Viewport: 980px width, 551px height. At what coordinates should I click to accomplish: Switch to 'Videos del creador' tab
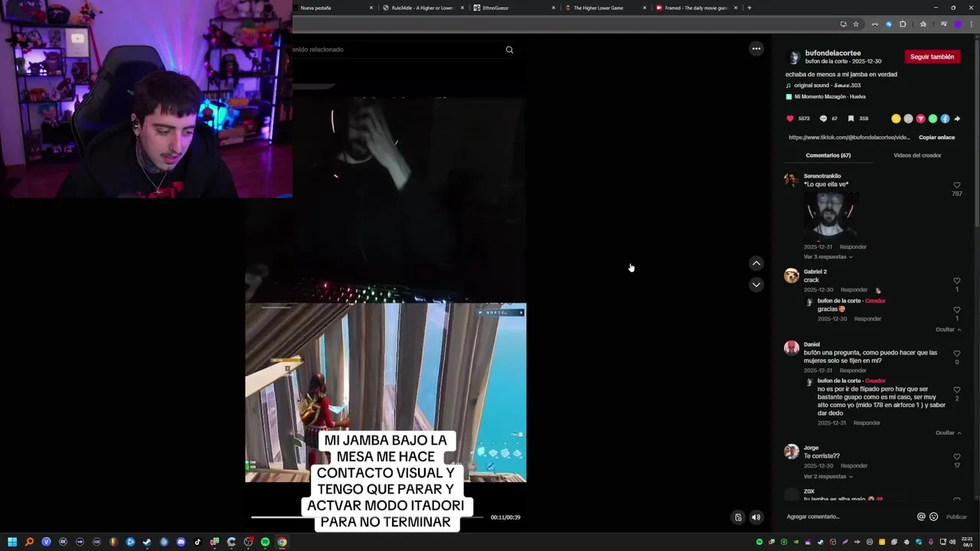tap(917, 155)
